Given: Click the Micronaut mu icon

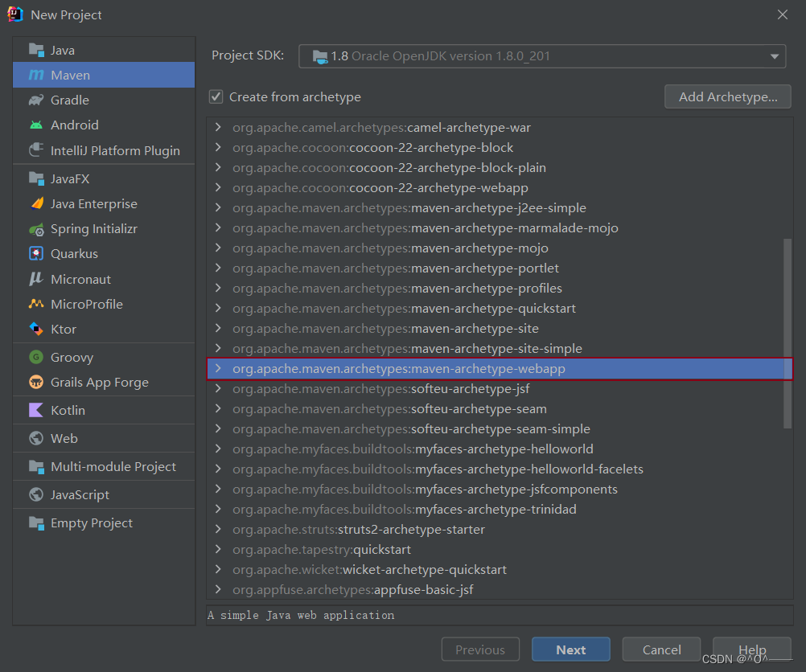Looking at the screenshot, I should pyautogui.click(x=36, y=279).
